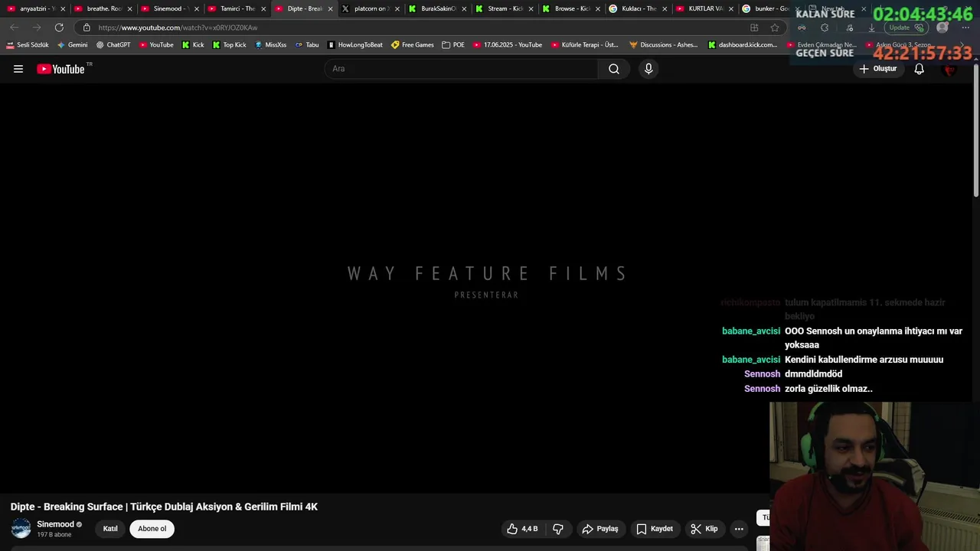Open the YouTube notifications bell

pos(919,69)
